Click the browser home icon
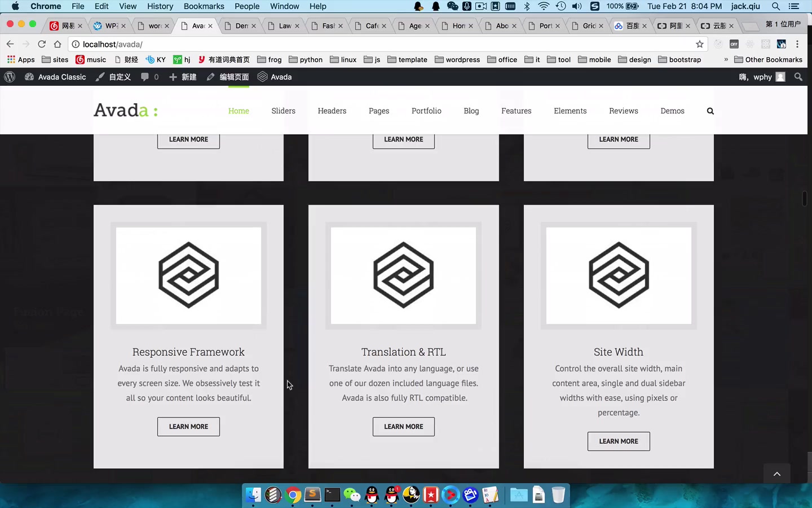 (58, 44)
